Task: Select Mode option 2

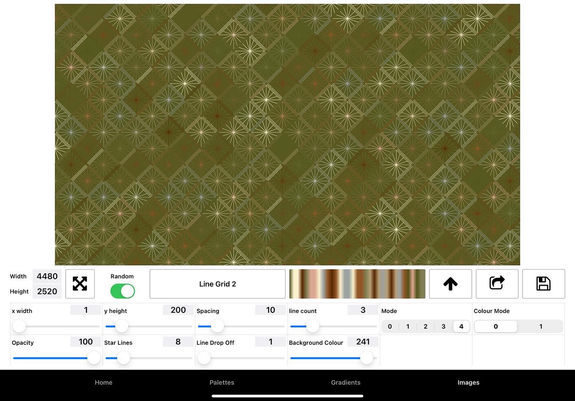Action: pos(425,326)
